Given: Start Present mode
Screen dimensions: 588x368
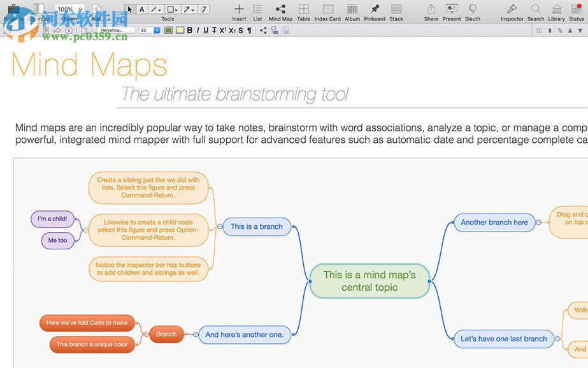Looking at the screenshot, I should 451,9.
